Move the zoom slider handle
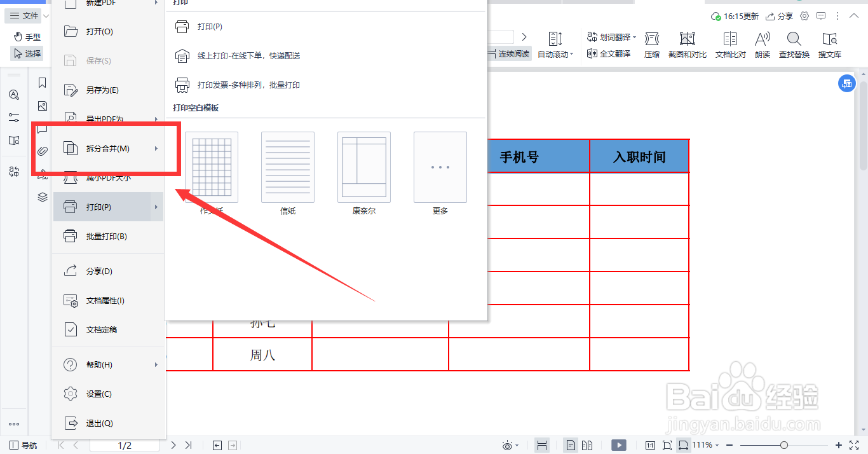The image size is (868, 454). [x=784, y=446]
